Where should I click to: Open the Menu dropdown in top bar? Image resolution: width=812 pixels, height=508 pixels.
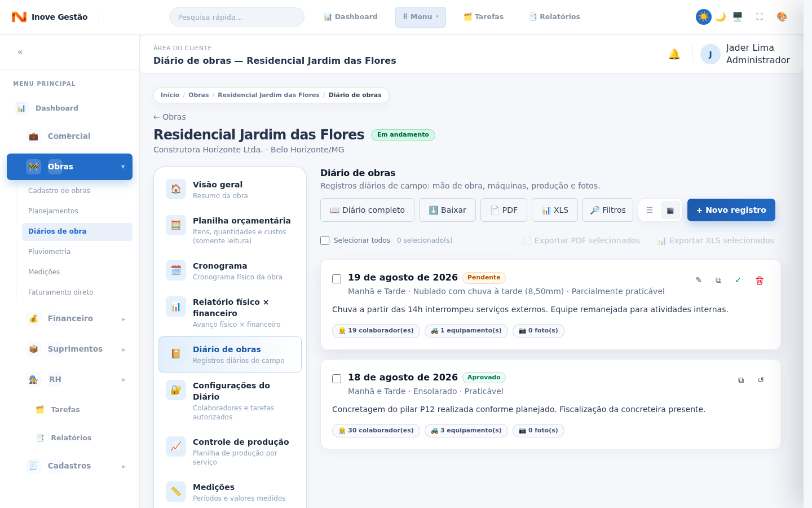click(421, 17)
